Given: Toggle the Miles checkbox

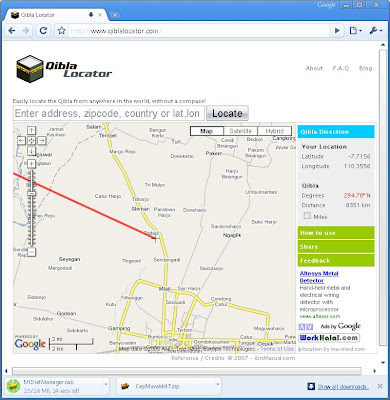Looking at the screenshot, I should point(307,216).
